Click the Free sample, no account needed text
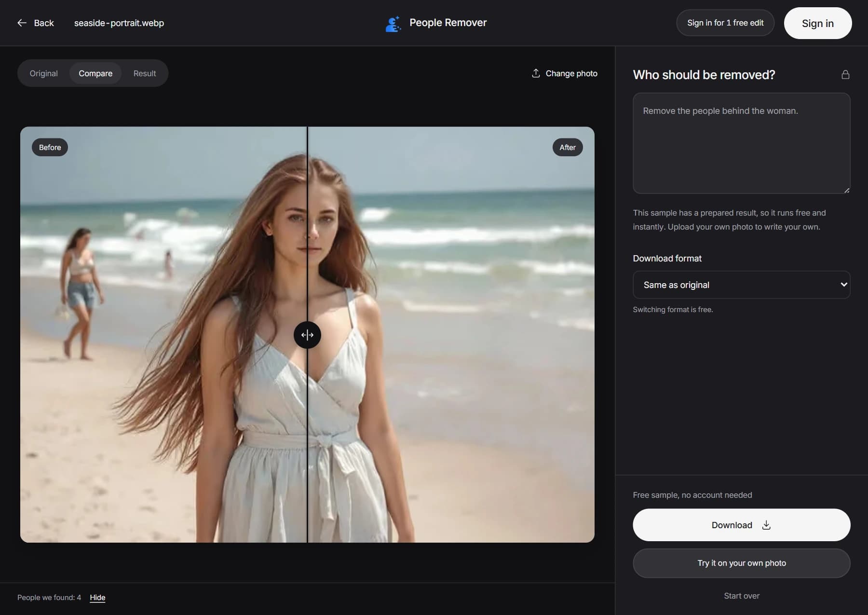This screenshot has width=868, height=615. click(x=692, y=495)
